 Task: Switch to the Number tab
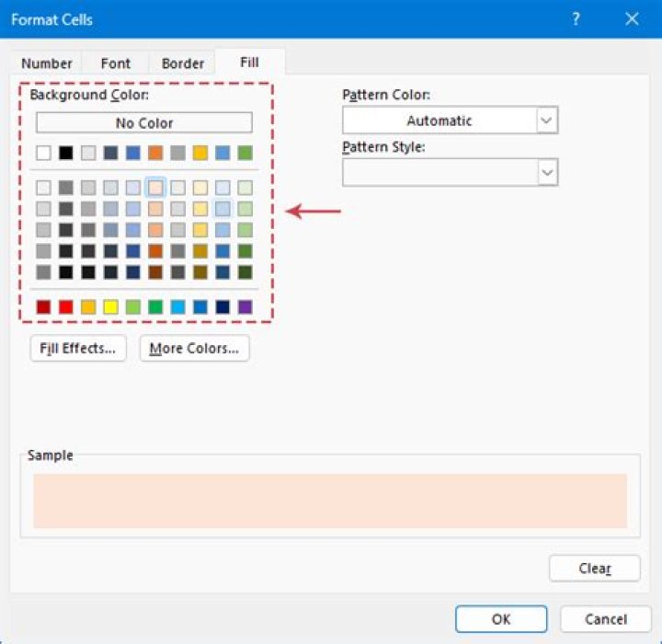(47, 63)
